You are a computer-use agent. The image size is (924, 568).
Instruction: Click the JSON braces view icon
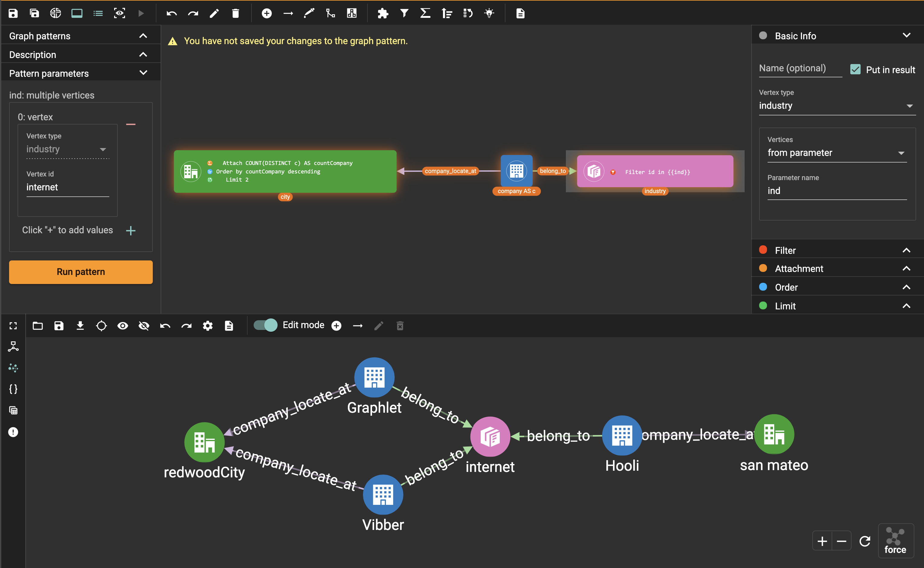(x=13, y=389)
